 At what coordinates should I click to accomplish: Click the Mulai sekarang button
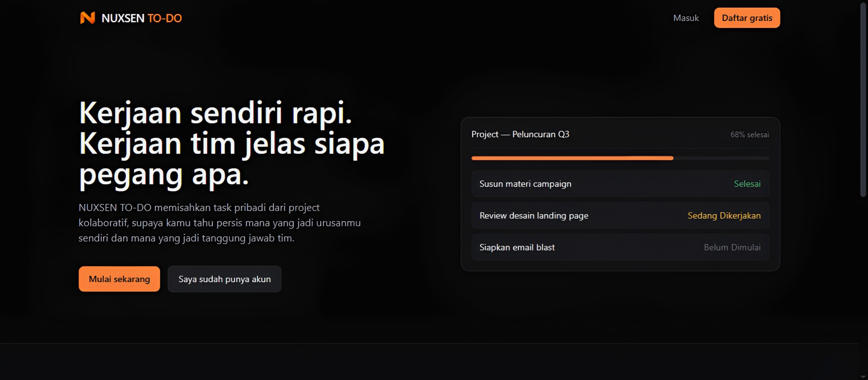[x=119, y=279]
